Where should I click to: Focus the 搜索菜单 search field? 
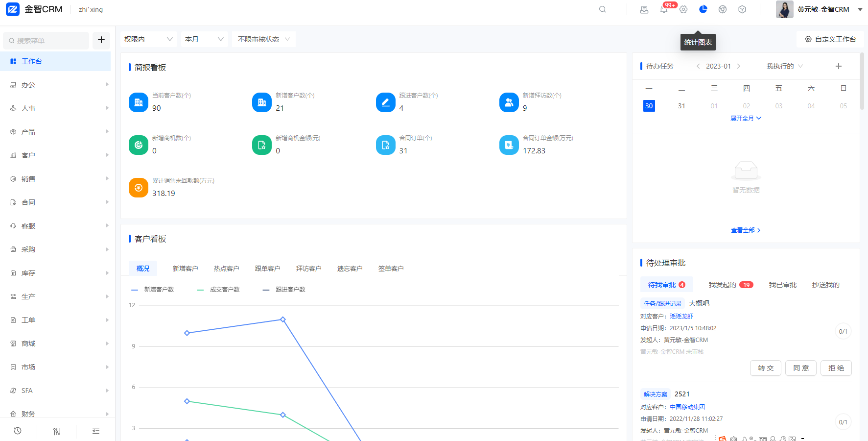coord(46,40)
